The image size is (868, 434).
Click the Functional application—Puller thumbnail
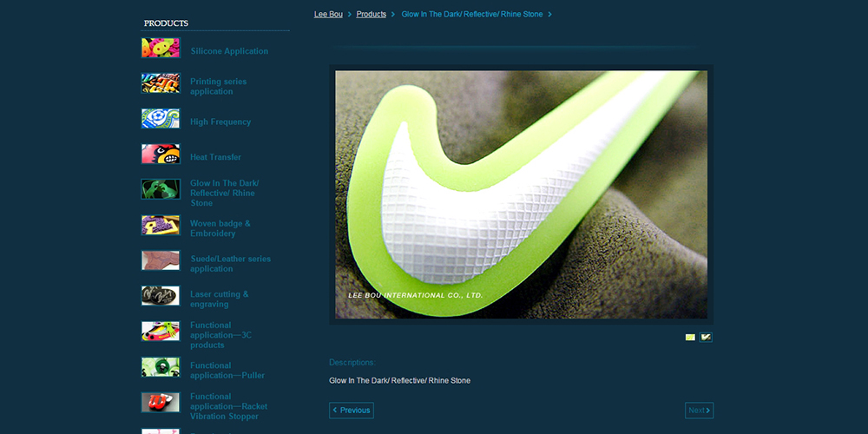coord(161,367)
